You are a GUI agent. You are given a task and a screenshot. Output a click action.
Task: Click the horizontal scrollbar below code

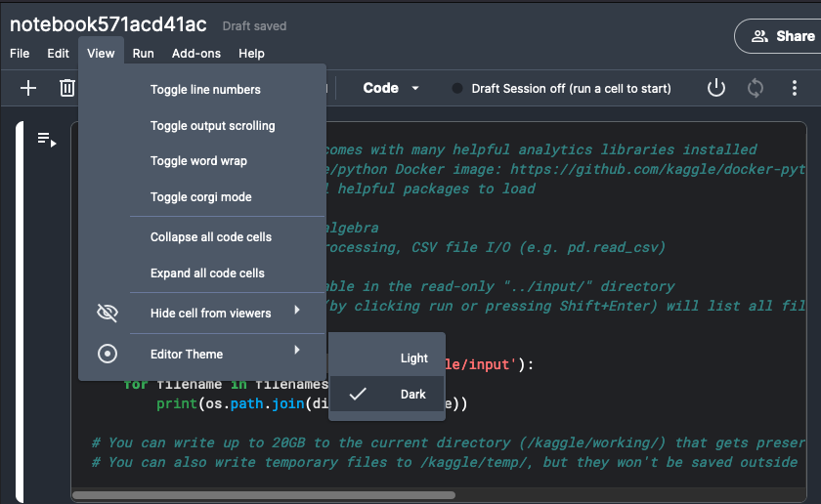point(264,495)
